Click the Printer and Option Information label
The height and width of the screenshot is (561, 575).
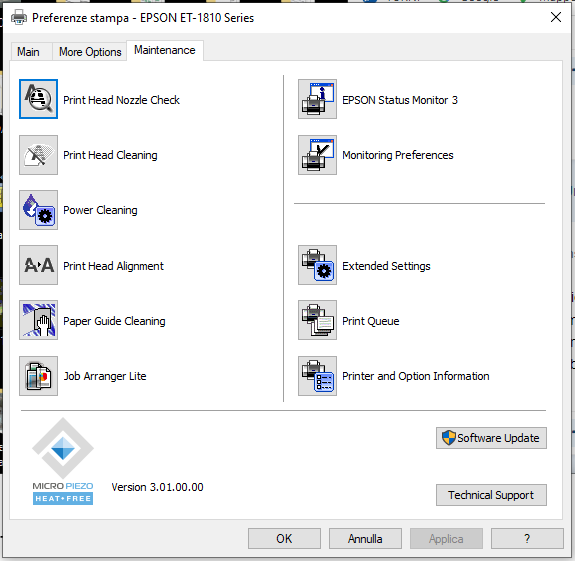pos(416,376)
